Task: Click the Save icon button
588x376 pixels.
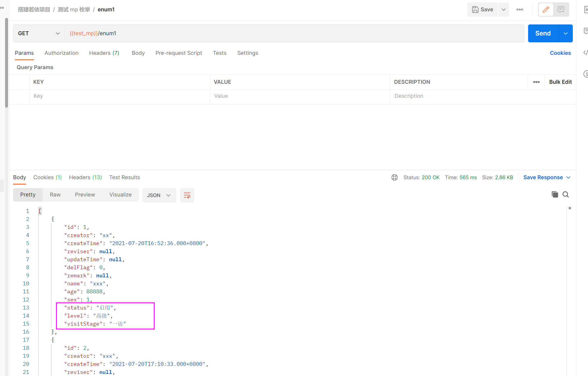Action: click(x=482, y=10)
